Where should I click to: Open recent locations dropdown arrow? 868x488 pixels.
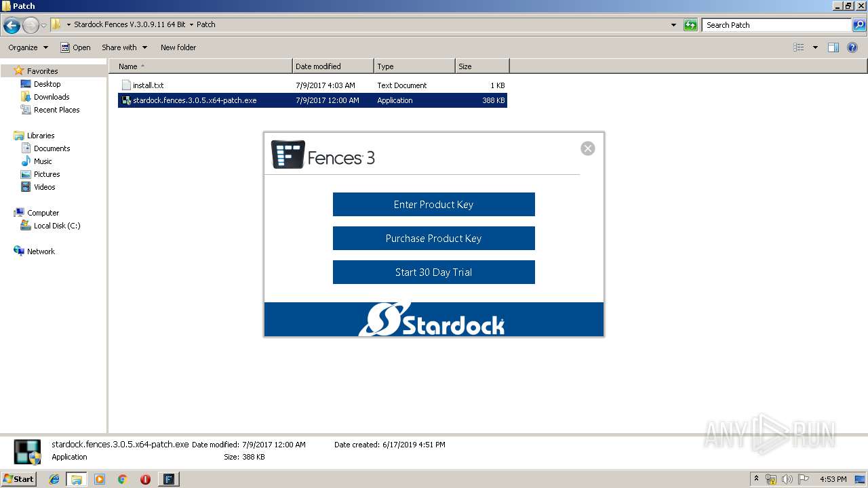pyautogui.click(x=44, y=26)
